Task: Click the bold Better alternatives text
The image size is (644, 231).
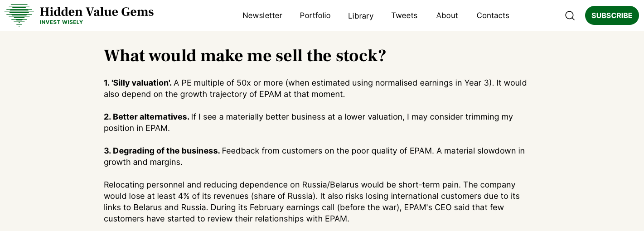Action: point(146,117)
